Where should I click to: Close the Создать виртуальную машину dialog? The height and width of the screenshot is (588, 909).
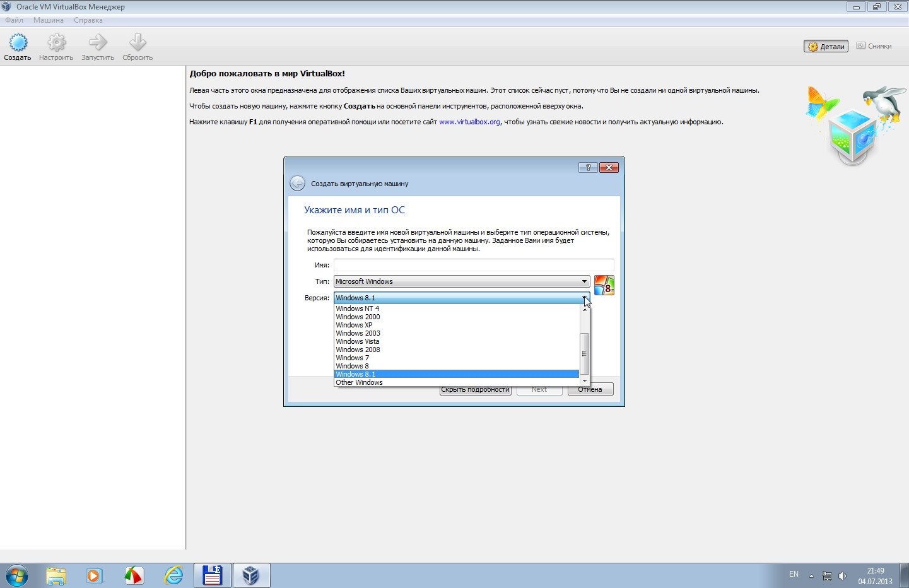609,167
